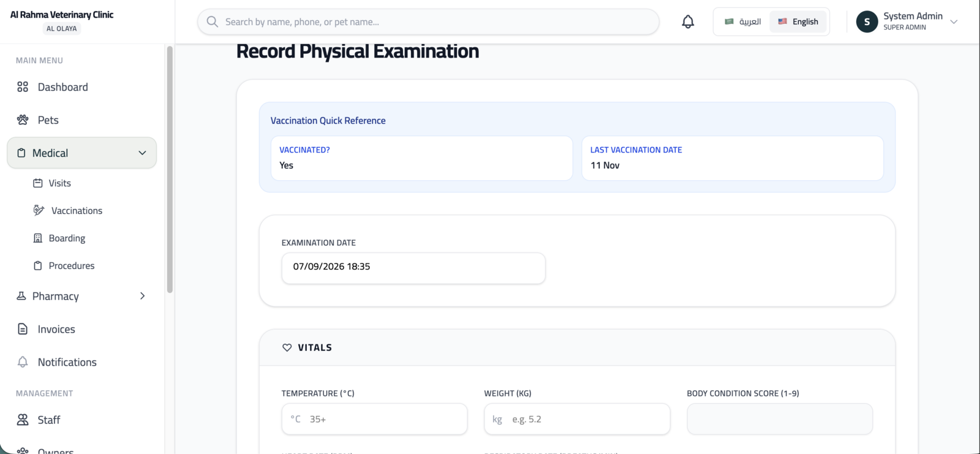
Task: Click the AL OLAYA branch badge
Action: click(62, 28)
